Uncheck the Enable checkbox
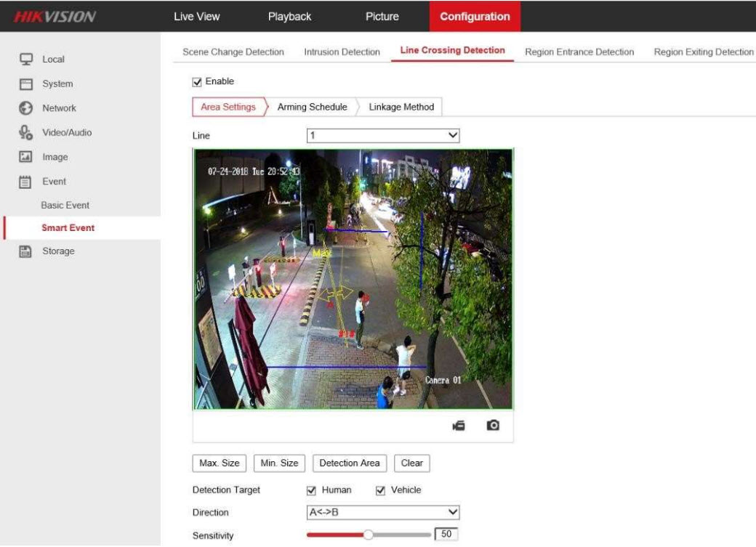Image resolution: width=756 pixels, height=547 pixels. 197,81
